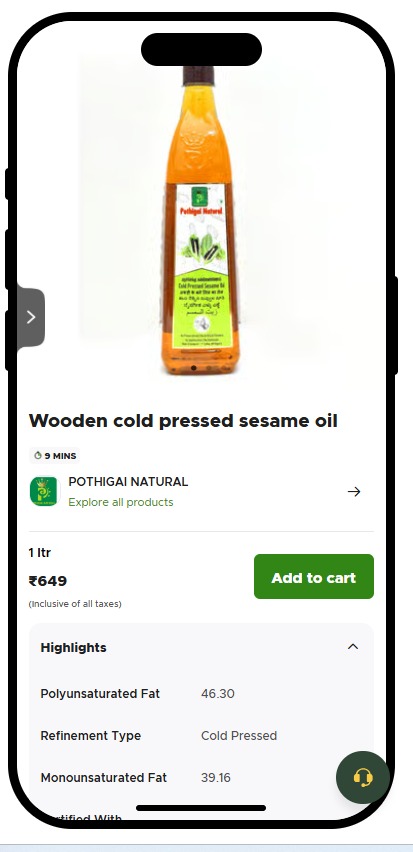Expand the gray side panel chevron tab

30,317
